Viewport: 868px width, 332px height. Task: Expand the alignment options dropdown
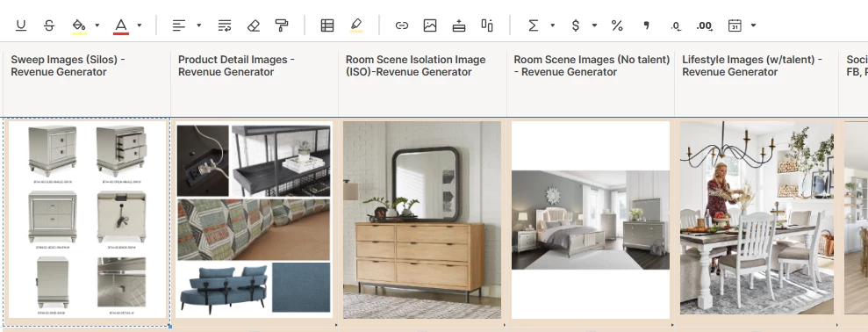[198, 25]
